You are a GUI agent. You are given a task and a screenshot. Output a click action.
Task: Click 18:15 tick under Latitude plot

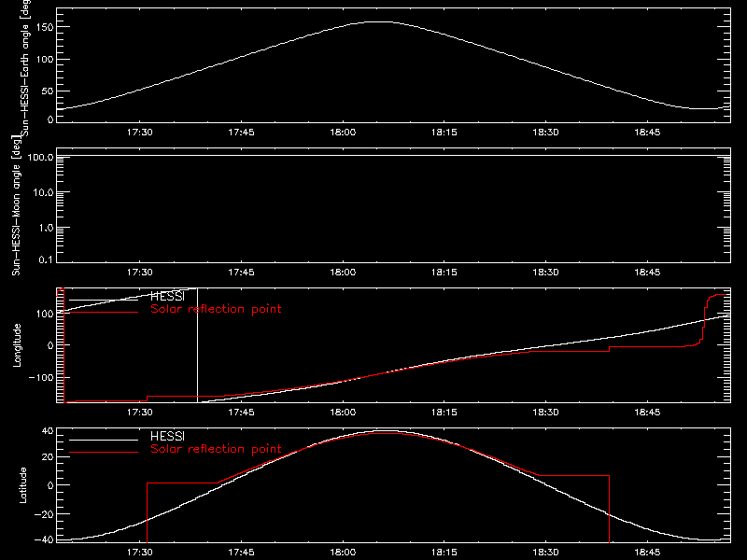(444, 553)
